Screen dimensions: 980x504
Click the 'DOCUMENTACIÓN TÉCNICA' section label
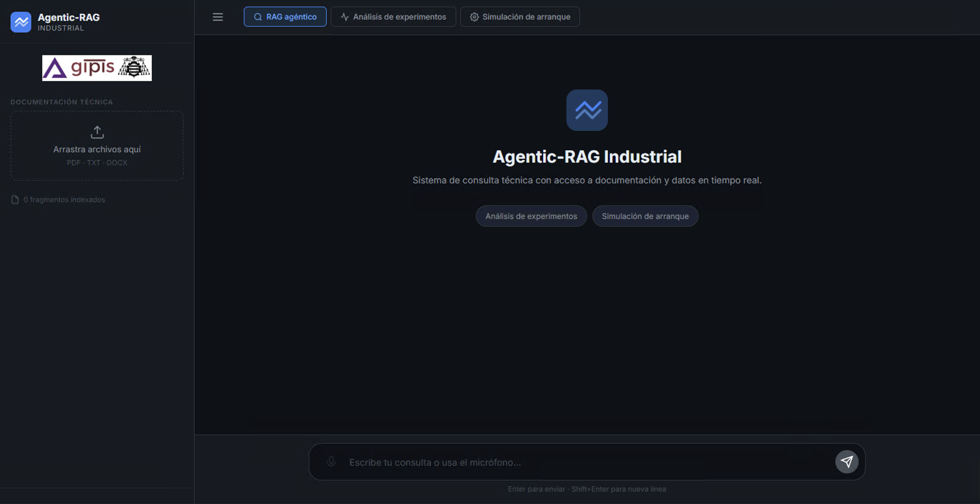click(62, 102)
